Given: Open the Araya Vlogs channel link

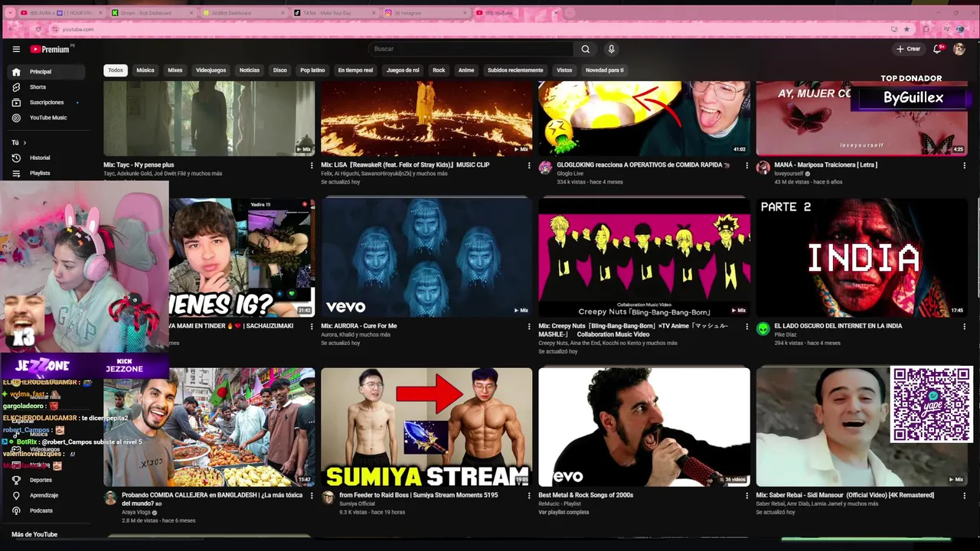Looking at the screenshot, I should click(x=136, y=512).
